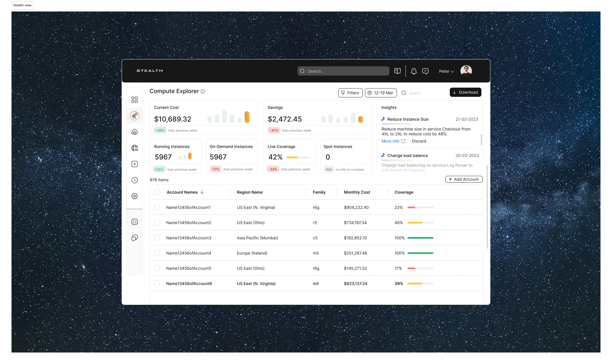Open settings gear in the sidebar
612x364 pixels.
tap(134, 196)
